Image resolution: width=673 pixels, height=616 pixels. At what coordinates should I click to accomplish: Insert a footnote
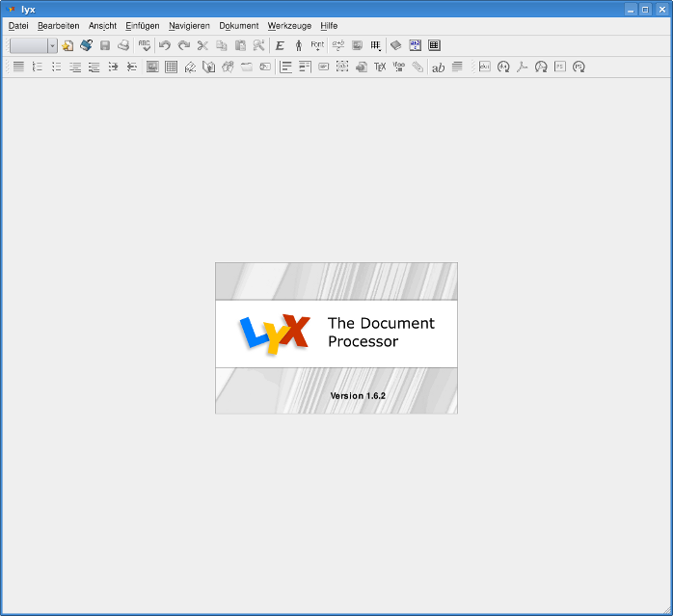tap(285, 67)
